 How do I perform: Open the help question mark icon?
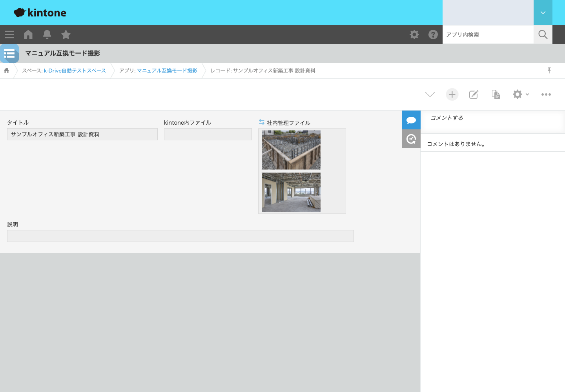(433, 34)
